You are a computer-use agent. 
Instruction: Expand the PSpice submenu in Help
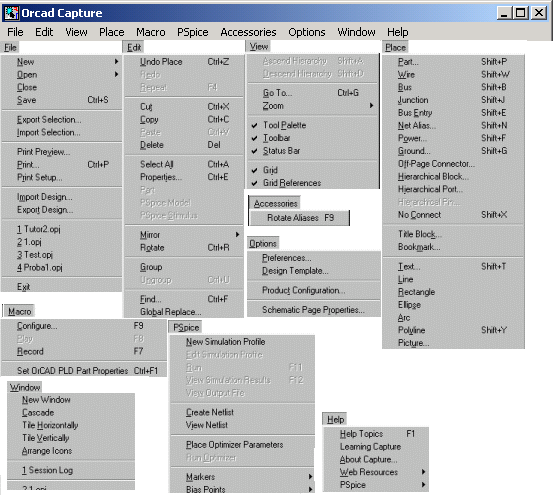[424, 485]
